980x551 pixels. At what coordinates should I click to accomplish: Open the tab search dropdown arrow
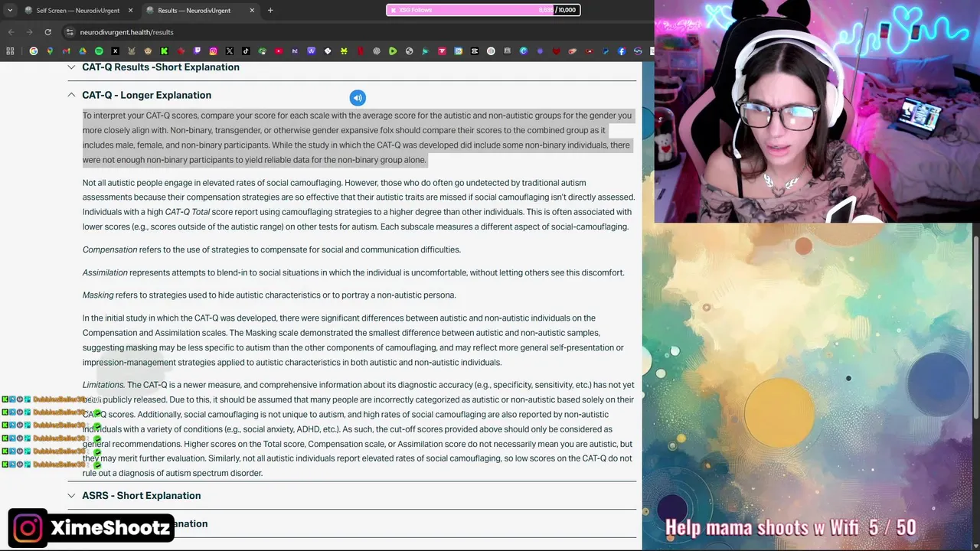coord(10,11)
